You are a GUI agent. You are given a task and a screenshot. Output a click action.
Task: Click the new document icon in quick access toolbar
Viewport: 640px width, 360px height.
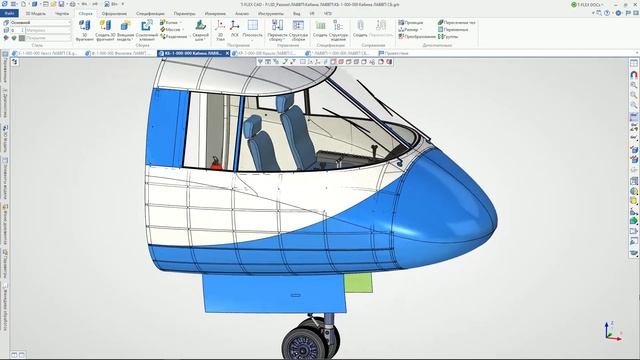point(23,4)
